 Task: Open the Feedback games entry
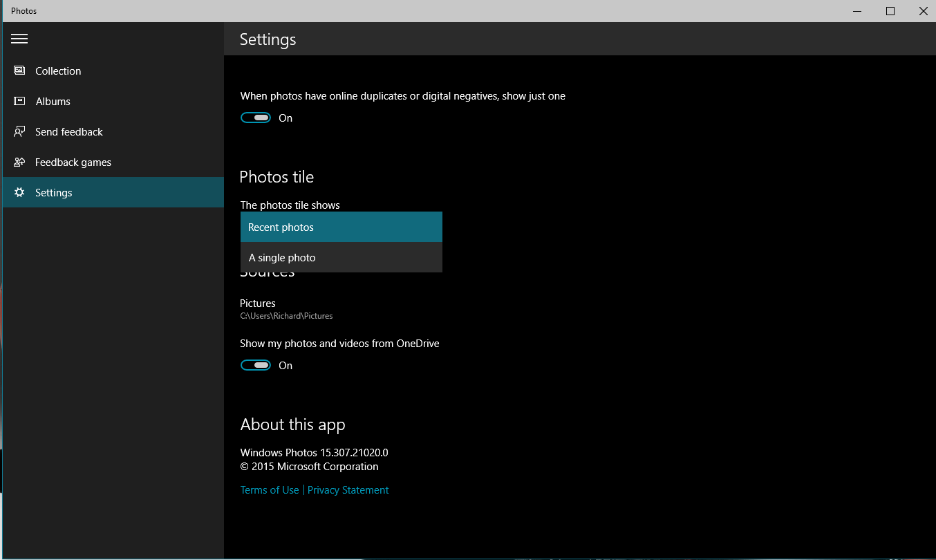point(73,162)
